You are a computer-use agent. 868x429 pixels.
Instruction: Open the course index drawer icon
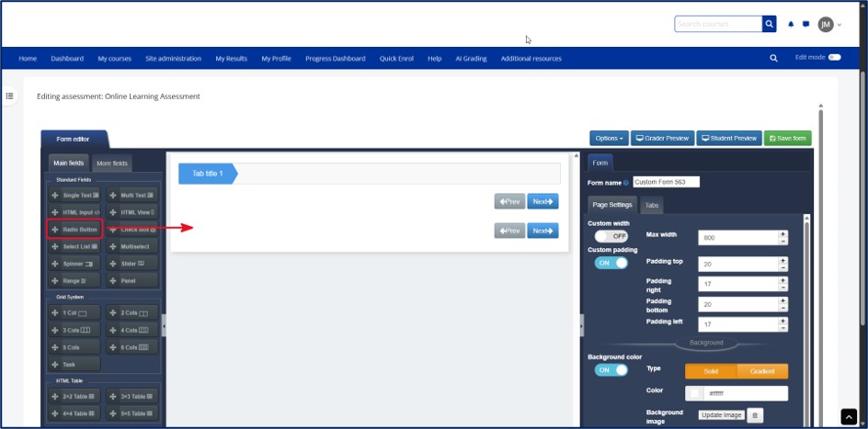[x=9, y=96]
